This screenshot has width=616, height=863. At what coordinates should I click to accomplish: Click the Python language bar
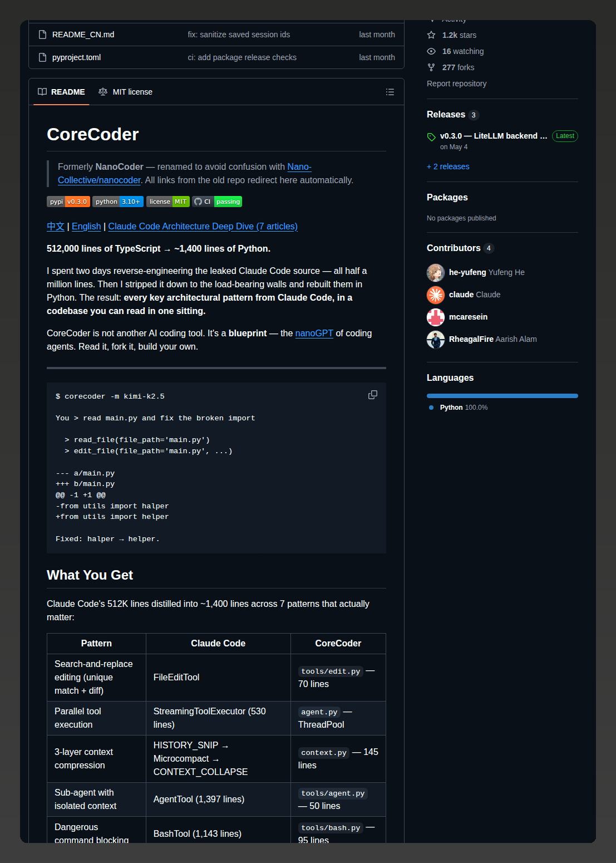point(502,396)
